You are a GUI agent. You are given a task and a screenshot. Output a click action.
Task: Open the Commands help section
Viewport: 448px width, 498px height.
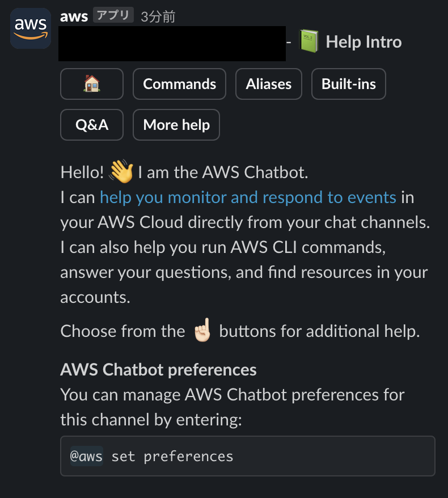[x=179, y=84]
